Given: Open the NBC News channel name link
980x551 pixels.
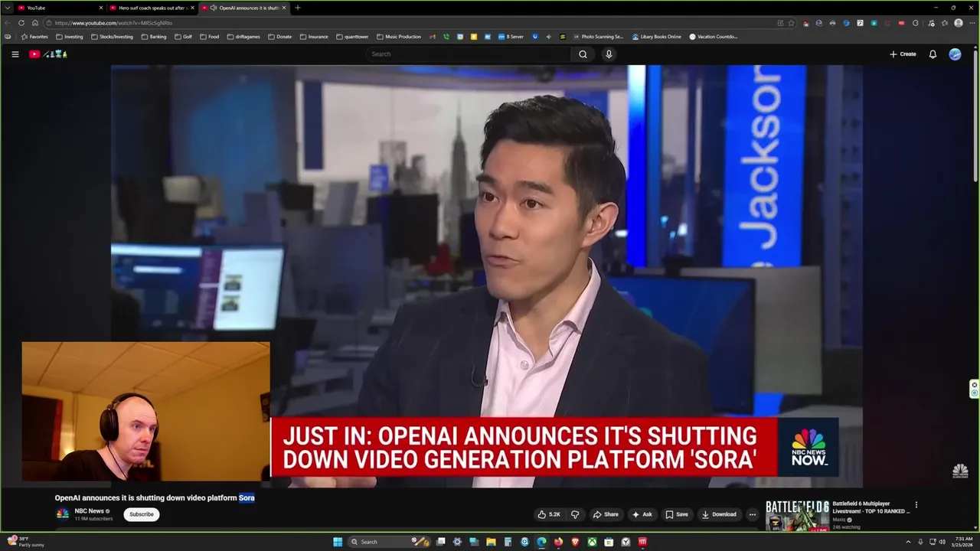Looking at the screenshot, I should [89, 511].
